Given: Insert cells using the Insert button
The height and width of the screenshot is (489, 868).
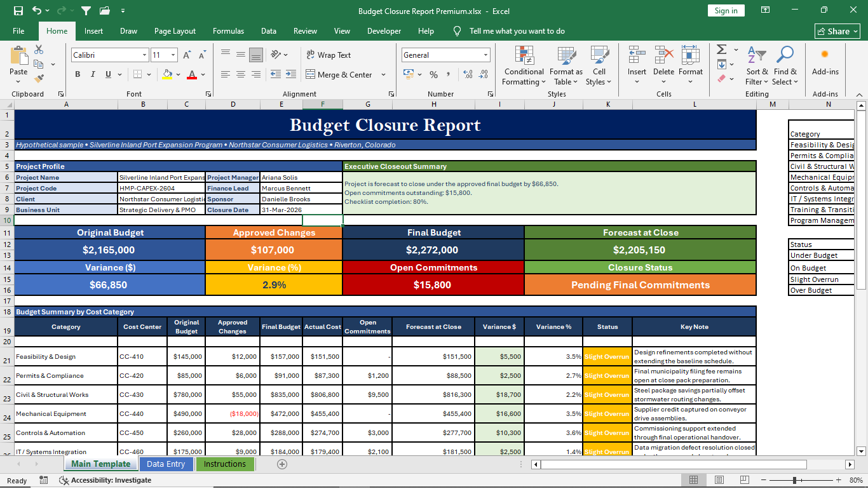Looking at the screenshot, I should point(637,66).
